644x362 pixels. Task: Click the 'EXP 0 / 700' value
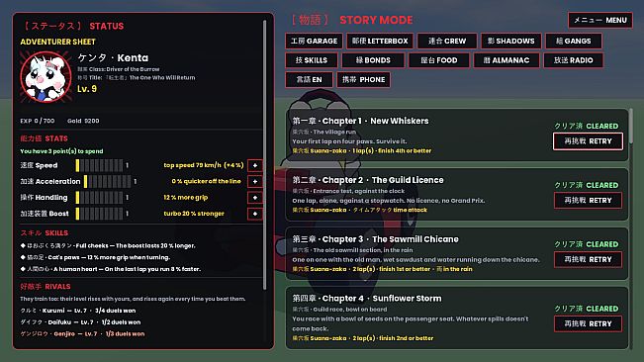coord(38,121)
